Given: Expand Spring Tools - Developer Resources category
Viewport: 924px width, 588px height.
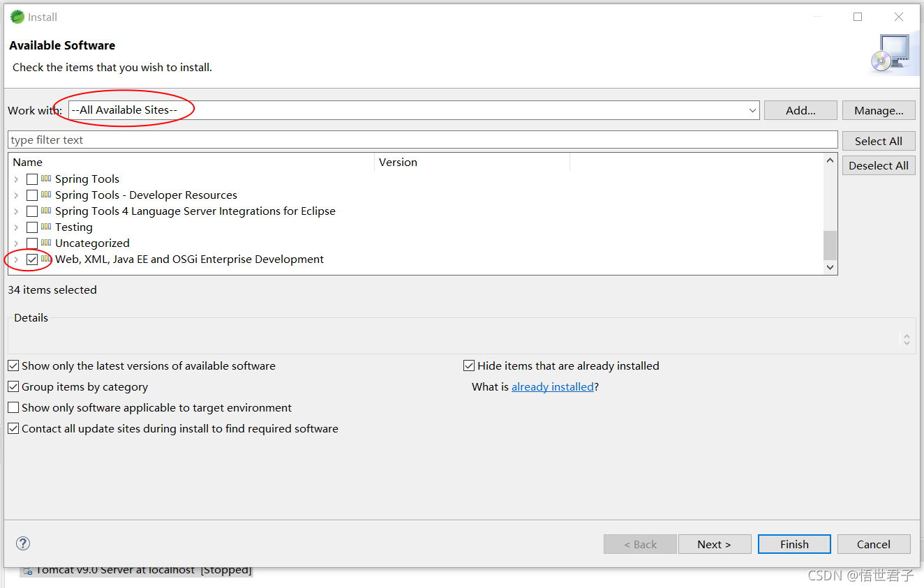Looking at the screenshot, I should pos(16,195).
